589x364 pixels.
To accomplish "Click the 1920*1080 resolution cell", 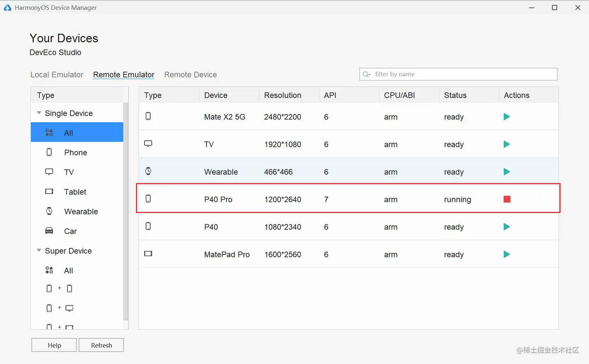I will [282, 144].
